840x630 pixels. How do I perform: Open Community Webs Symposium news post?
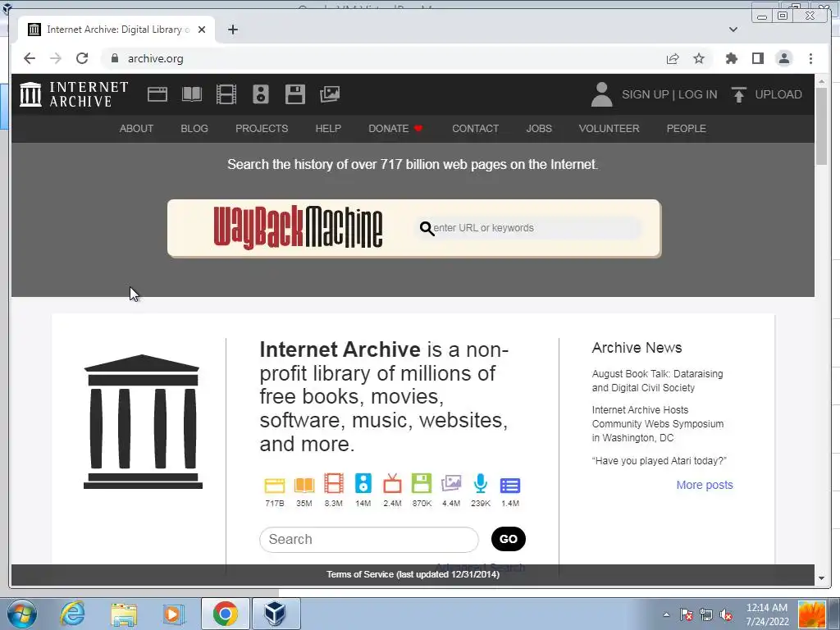pos(657,424)
